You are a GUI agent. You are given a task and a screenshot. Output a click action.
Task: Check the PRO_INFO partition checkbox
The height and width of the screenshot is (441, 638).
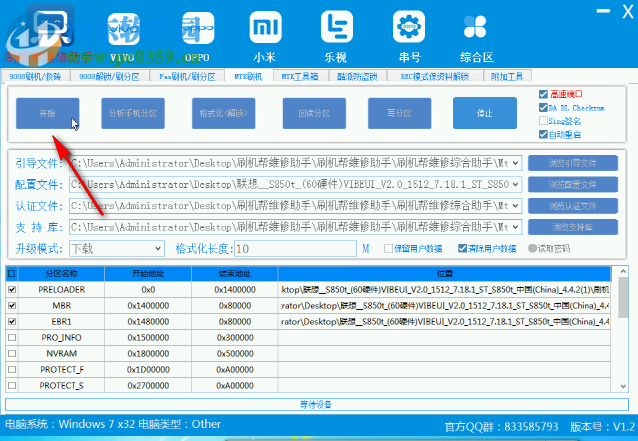pos(12,337)
